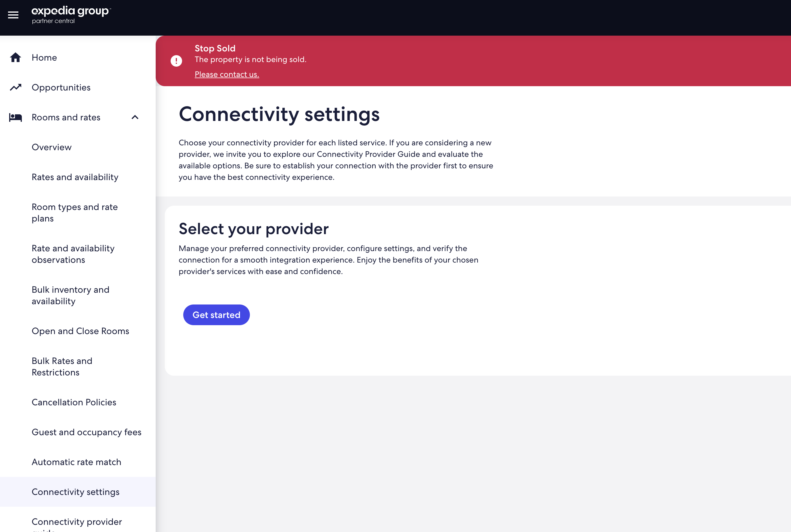This screenshot has width=791, height=532.
Task: Open Rate and availability observations
Action: (73, 254)
